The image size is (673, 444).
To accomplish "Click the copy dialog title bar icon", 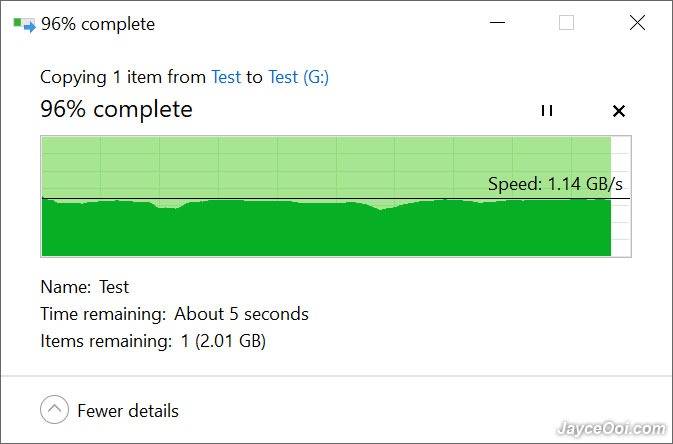I will (24, 24).
